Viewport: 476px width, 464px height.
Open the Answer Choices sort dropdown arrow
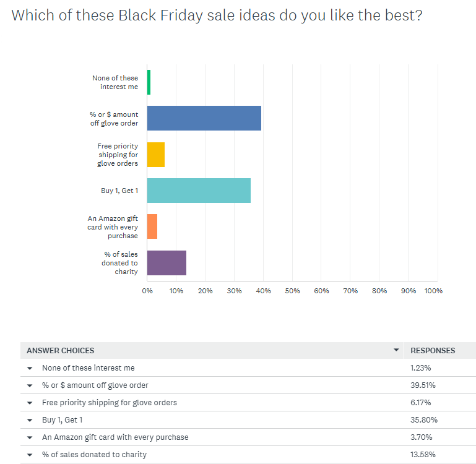(396, 351)
